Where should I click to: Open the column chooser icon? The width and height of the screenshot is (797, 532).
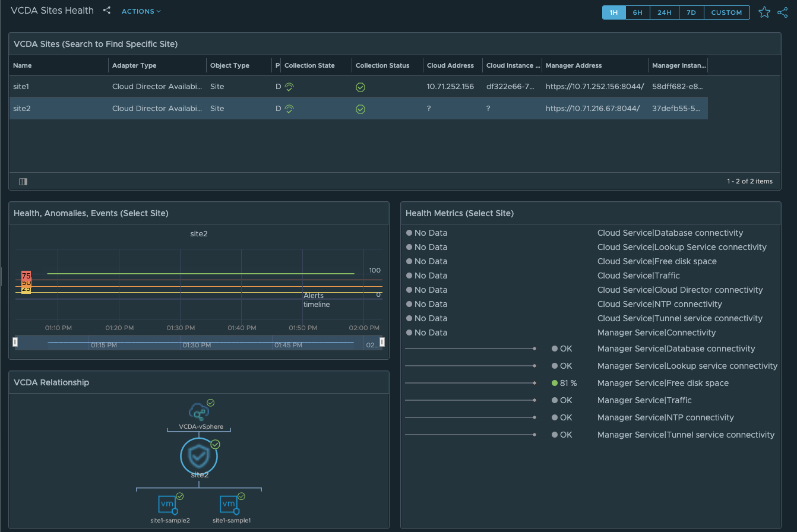click(x=23, y=182)
